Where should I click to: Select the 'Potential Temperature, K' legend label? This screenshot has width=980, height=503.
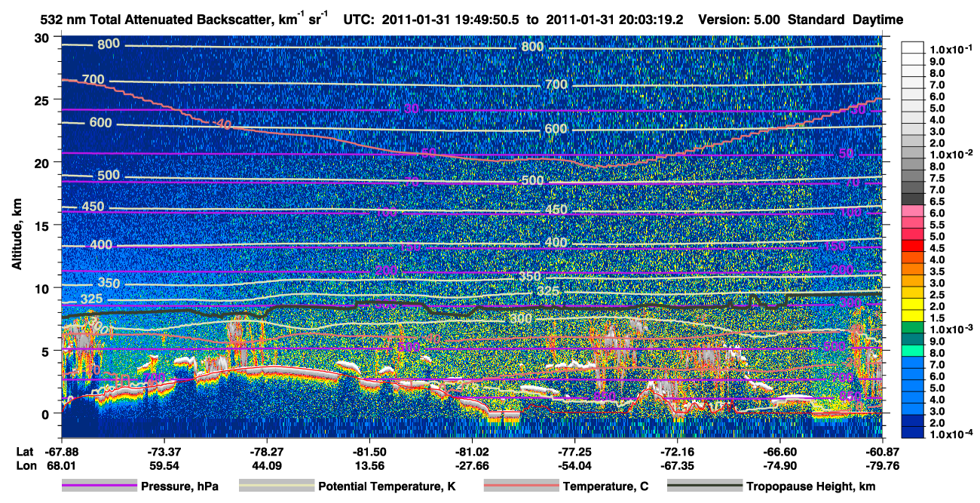[x=387, y=486]
